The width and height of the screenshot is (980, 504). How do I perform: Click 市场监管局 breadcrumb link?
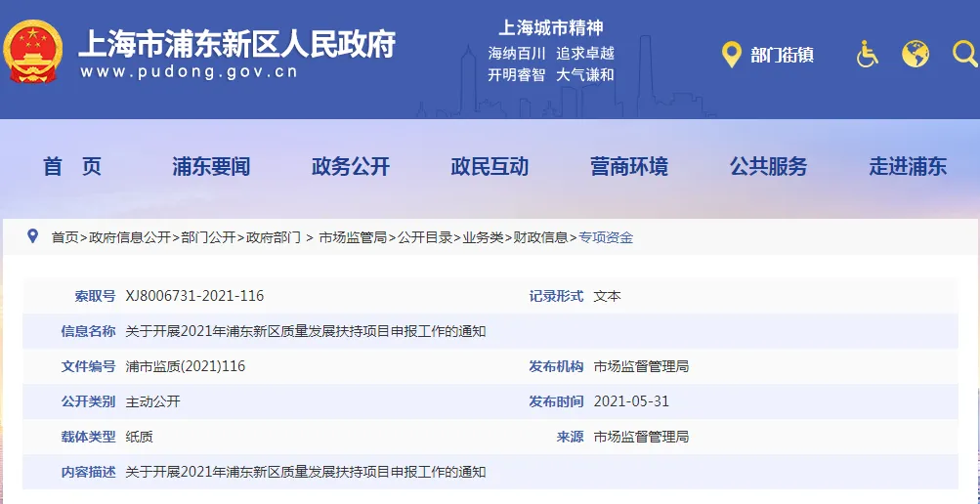pos(353,237)
